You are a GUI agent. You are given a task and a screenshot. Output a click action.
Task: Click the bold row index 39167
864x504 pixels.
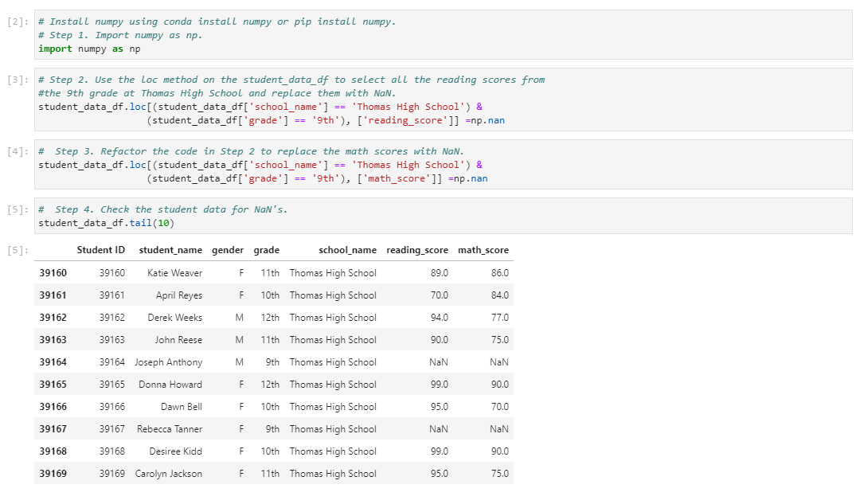(x=53, y=429)
